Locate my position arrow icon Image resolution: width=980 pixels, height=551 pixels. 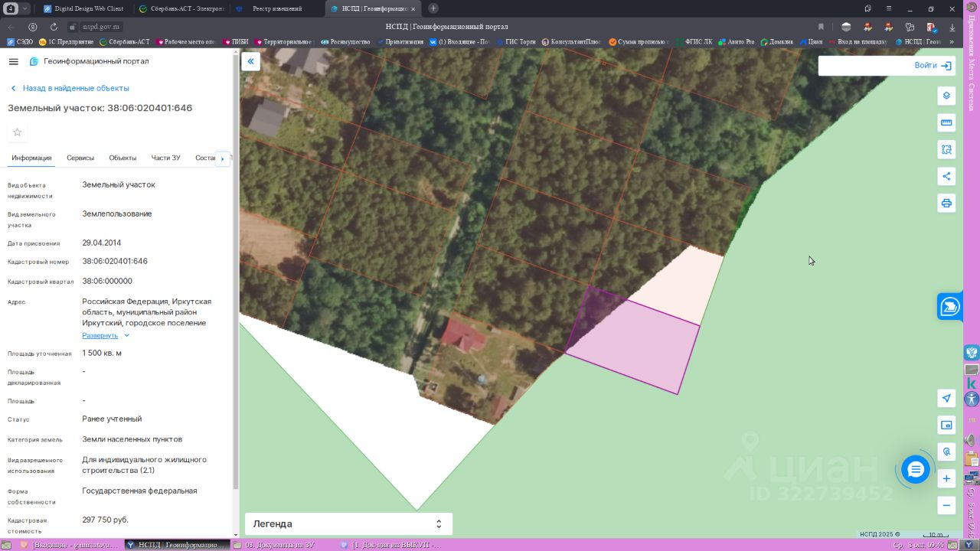946,398
